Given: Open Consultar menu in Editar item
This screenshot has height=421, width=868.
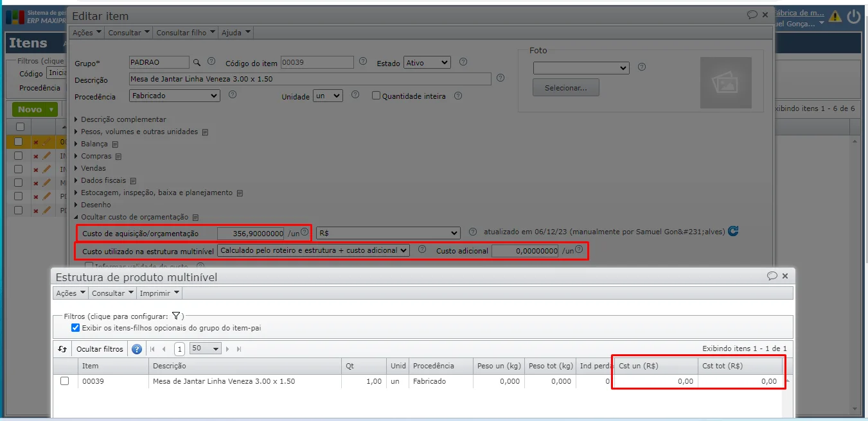Looking at the screenshot, I should click(128, 33).
